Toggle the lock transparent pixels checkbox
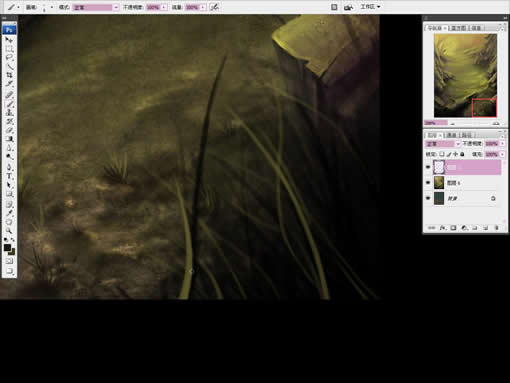 pos(442,154)
